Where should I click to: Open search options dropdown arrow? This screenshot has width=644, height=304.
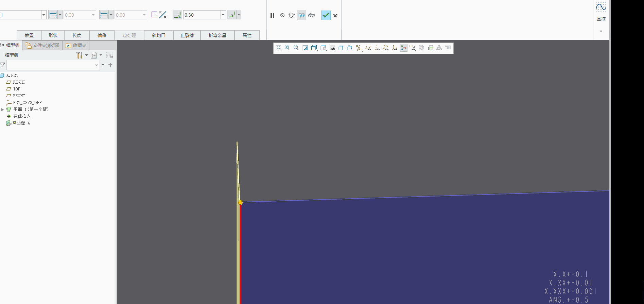point(103,65)
